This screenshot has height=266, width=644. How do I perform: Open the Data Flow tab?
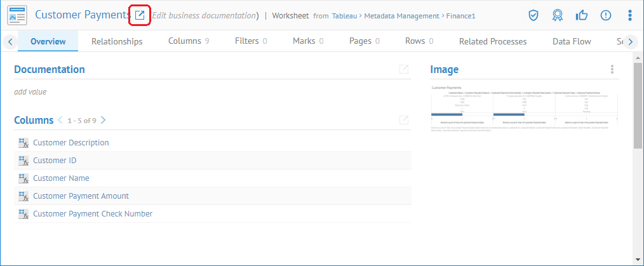pos(572,41)
